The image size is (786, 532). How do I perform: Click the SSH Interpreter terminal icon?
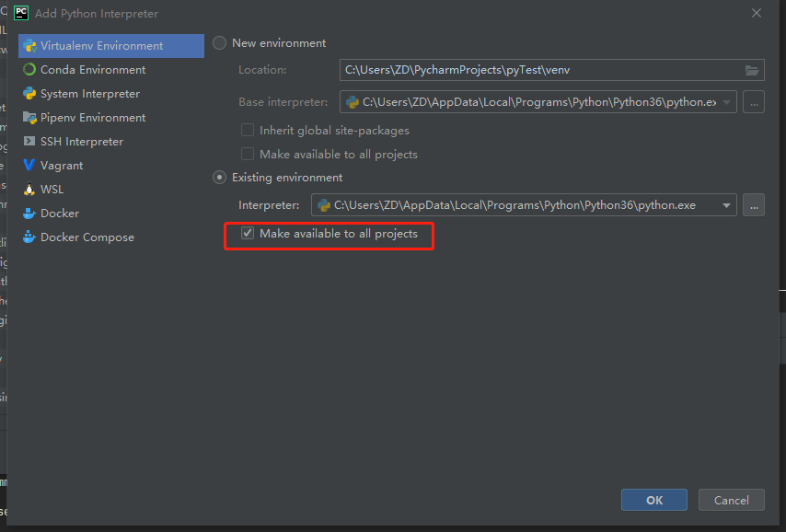(x=29, y=142)
